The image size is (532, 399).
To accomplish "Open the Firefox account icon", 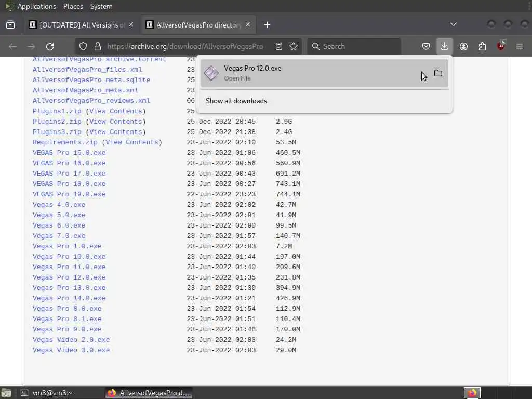I will [463, 46].
